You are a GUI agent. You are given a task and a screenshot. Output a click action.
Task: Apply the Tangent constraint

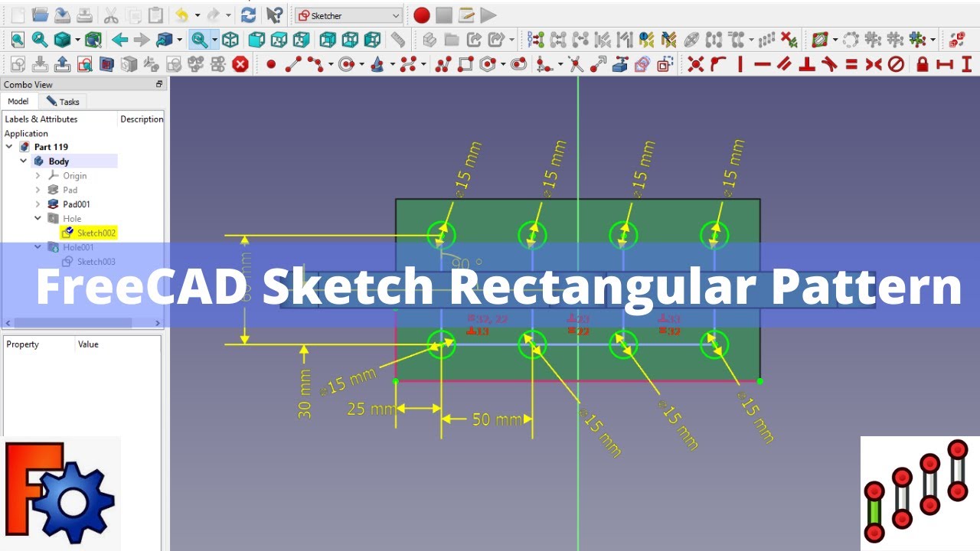[x=828, y=64]
